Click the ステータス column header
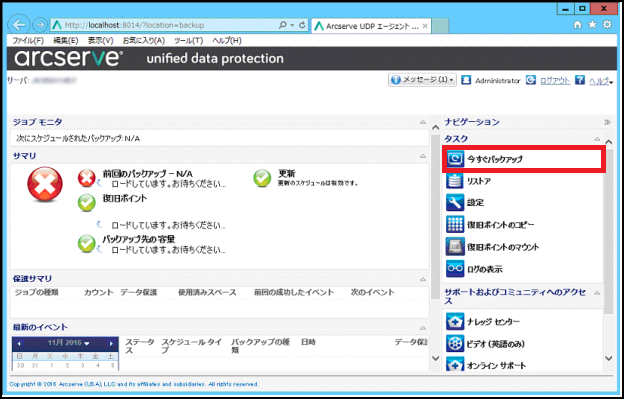This screenshot has width=624, height=399. 140,346
